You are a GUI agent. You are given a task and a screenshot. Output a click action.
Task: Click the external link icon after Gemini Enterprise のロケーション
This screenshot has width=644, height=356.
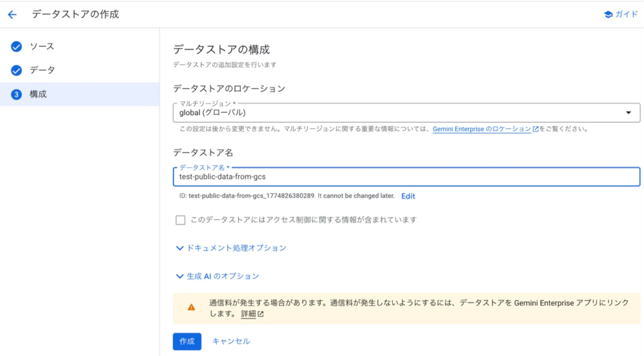pyautogui.click(x=535, y=129)
